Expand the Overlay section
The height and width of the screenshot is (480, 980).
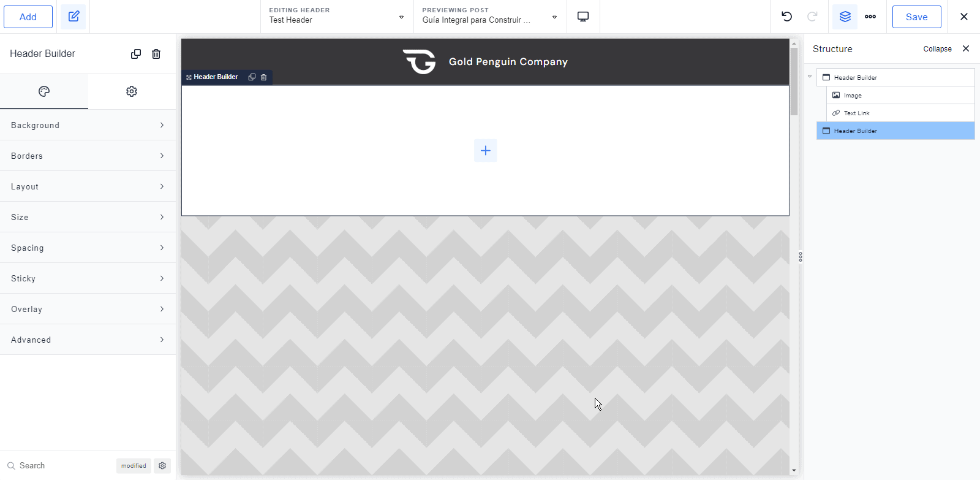pyautogui.click(x=88, y=309)
